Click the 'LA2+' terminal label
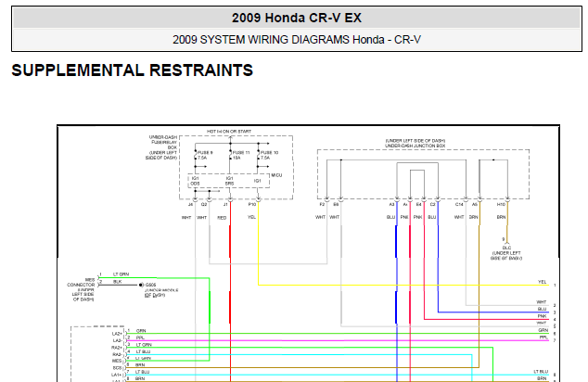Screen dimensions: 588x382 [117, 334]
